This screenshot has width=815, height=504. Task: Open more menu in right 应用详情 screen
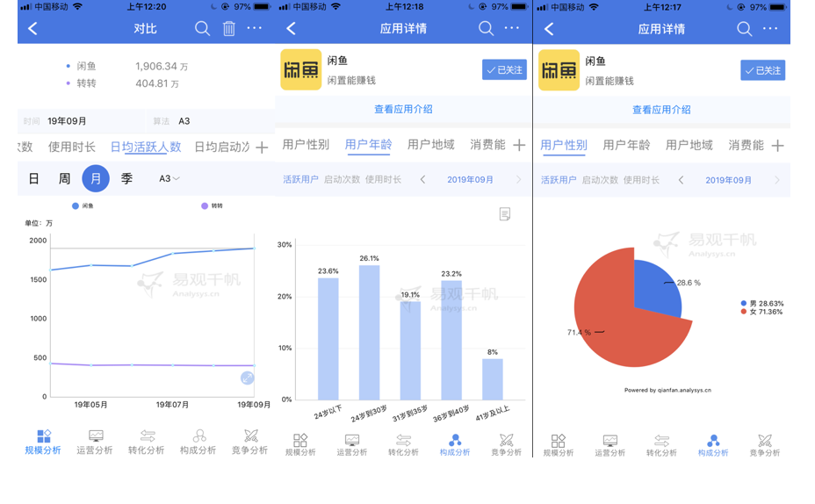770,29
